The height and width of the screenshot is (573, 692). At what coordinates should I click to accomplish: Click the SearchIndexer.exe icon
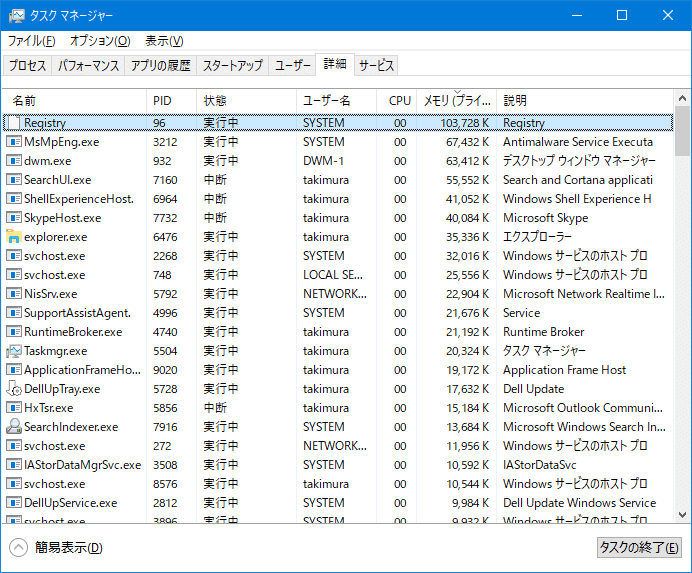[x=14, y=426]
